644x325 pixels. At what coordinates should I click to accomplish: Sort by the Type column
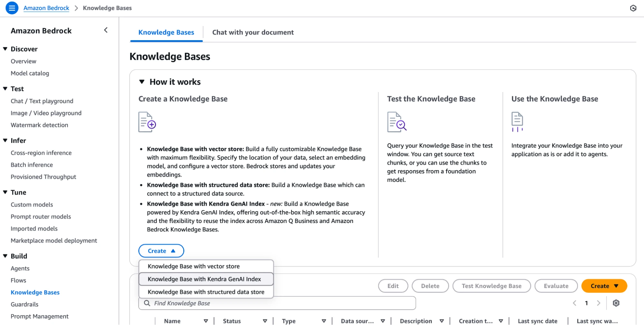324,321
